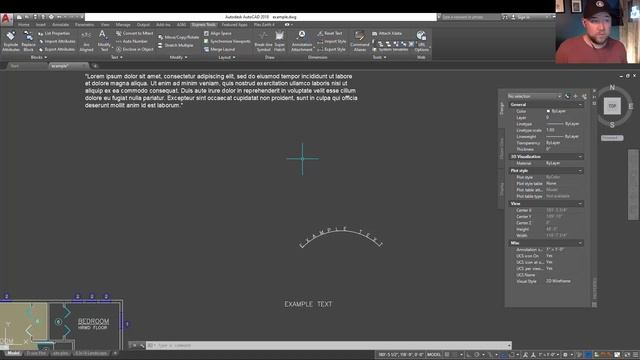Click the Explode Attributes tool
Image resolution: width=640 pixels, height=360 pixels.
click(11, 41)
